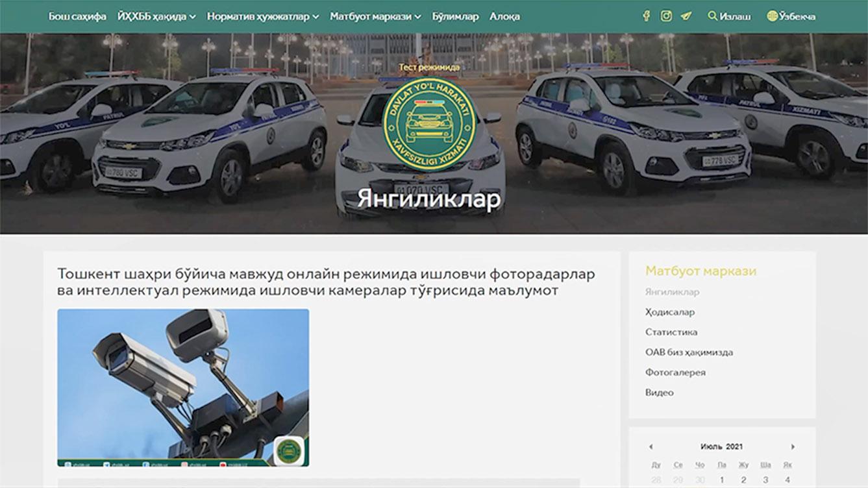Select day 4 in the calendar
868x488 pixels.
point(787,480)
